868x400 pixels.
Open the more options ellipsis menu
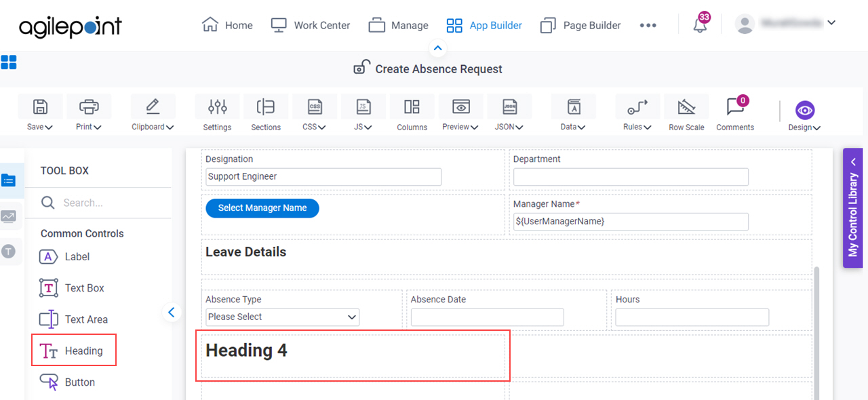coord(648,25)
